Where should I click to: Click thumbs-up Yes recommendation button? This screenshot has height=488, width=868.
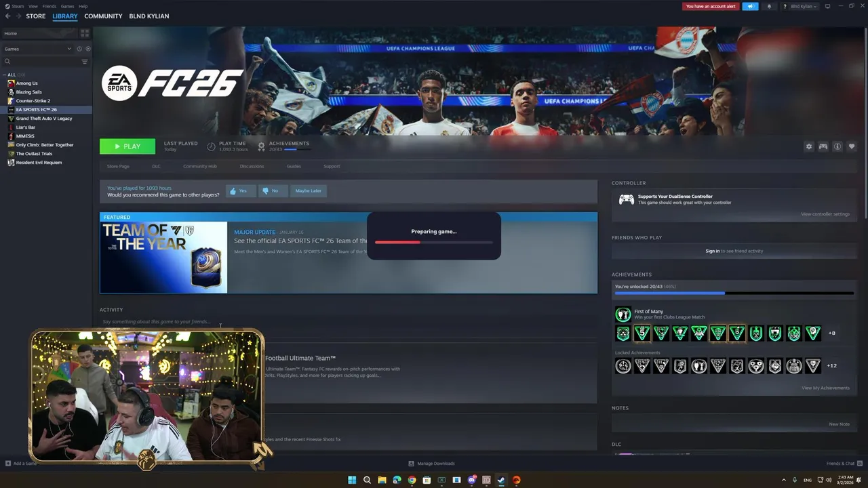[x=241, y=191]
